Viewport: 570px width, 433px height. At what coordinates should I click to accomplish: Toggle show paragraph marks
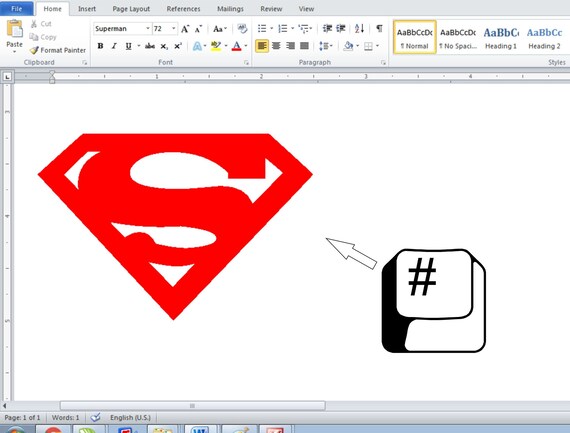click(379, 28)
